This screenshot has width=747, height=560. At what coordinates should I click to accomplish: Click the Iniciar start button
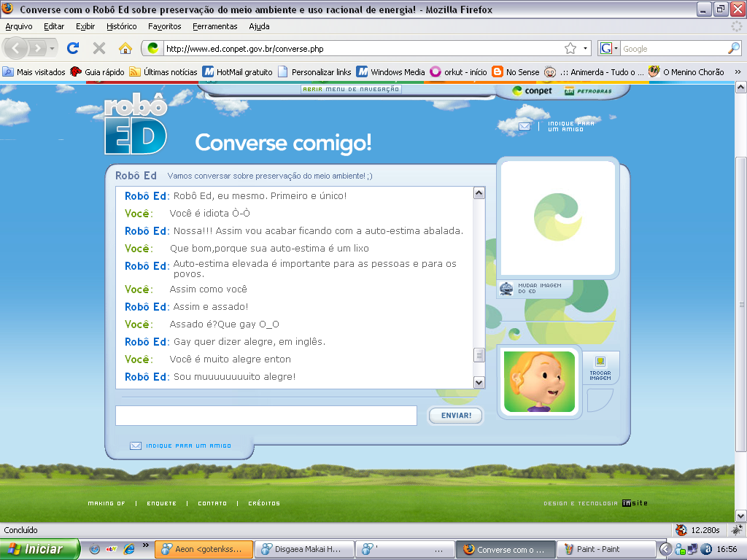[x=39, y=549]
